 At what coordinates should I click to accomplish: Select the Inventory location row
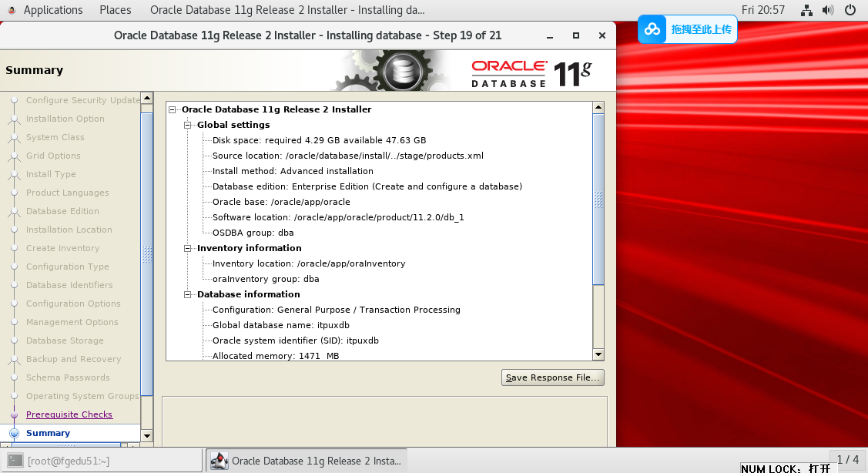pyautogui.click(x=309, y=264)
